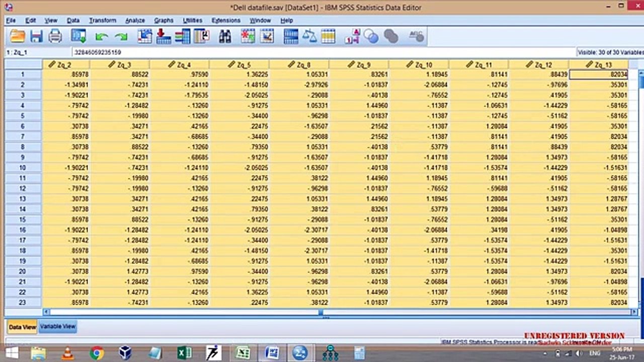The image size is (644, 362).
Task: Open Word from the taskbar
Action: click(x=272, y=353)
